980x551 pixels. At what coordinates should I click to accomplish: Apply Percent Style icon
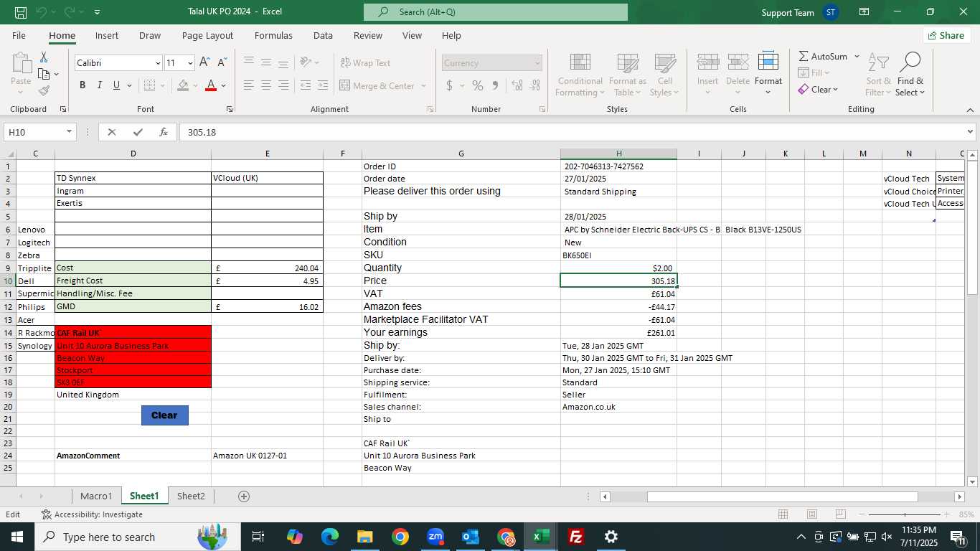click(x=477, y=85)
